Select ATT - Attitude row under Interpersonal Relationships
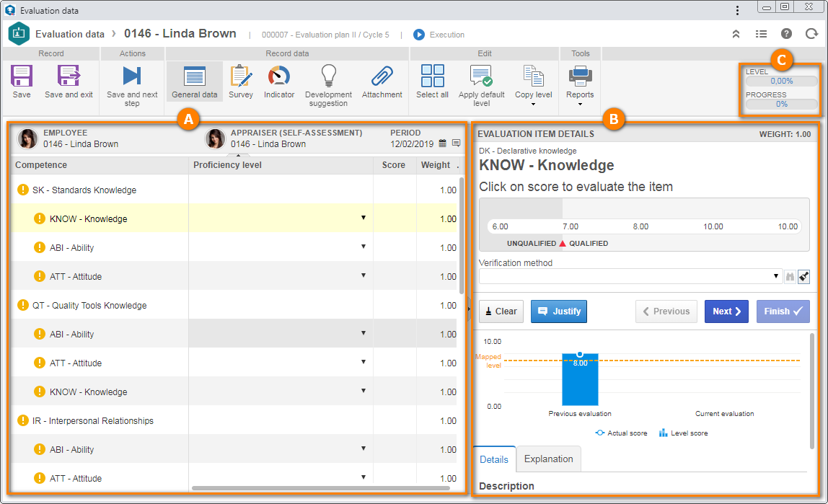The width and height of the screenshot is (828, 504). [x=234, y=478]
